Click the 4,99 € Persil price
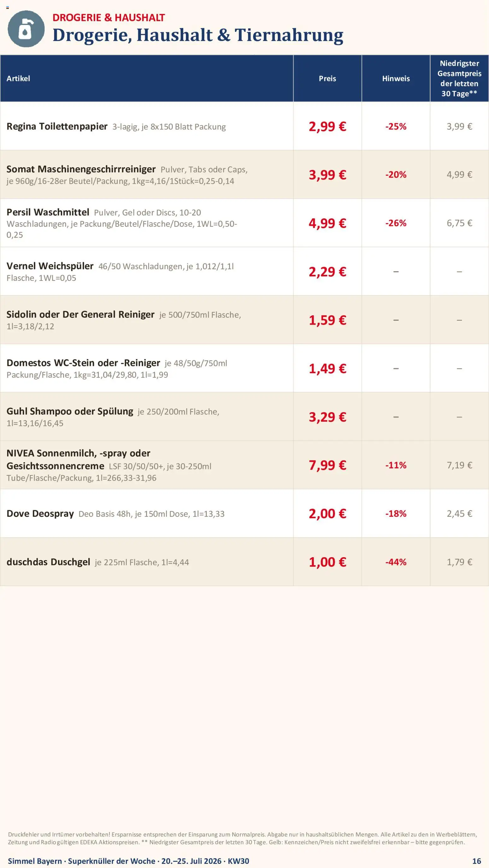 click(327, 223)
